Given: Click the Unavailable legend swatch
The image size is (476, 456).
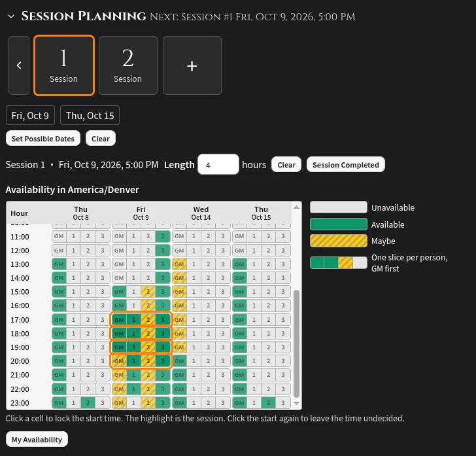Looking at the screenshot, I should (339, 207).
